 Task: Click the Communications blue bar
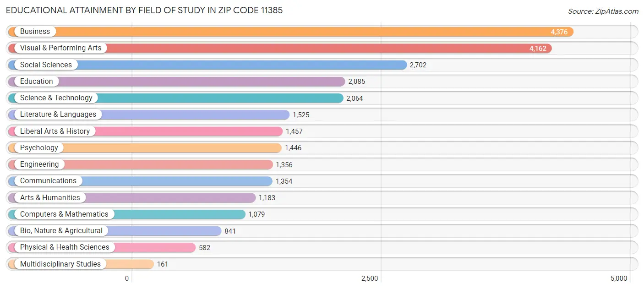pos(183,180)
